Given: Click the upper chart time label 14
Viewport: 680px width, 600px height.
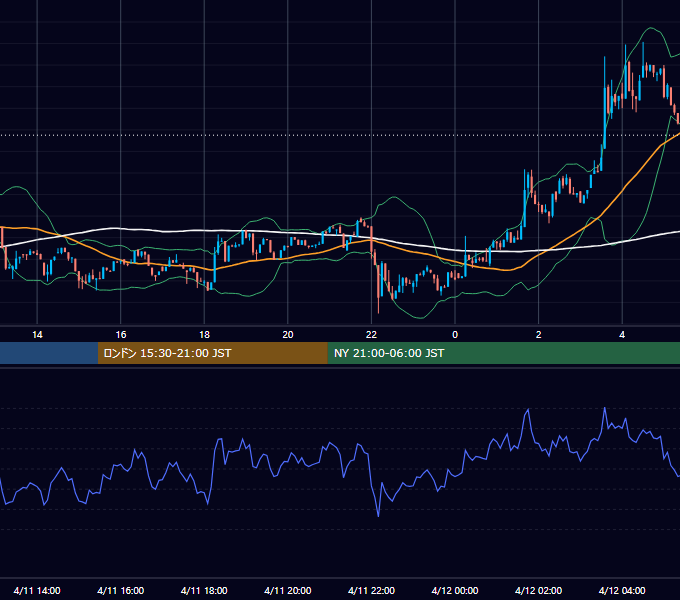Looking at the screenshot, I should (x=37, y=335).
